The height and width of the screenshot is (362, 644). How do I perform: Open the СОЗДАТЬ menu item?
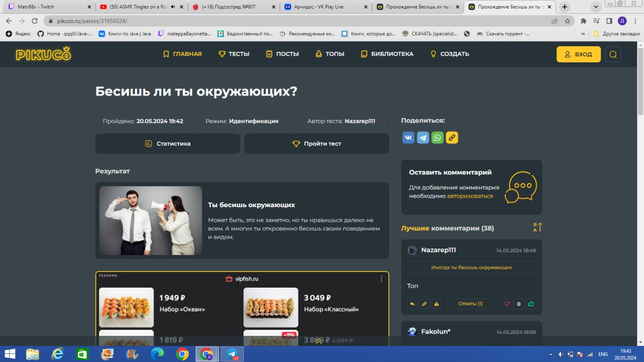point(449,54)
